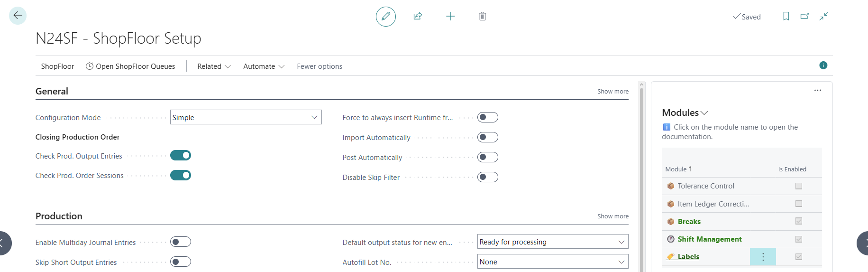The height and width of the screenshot is (272, 868).
Task: Click Open ShopFloor Queues action
Action: 130,66
